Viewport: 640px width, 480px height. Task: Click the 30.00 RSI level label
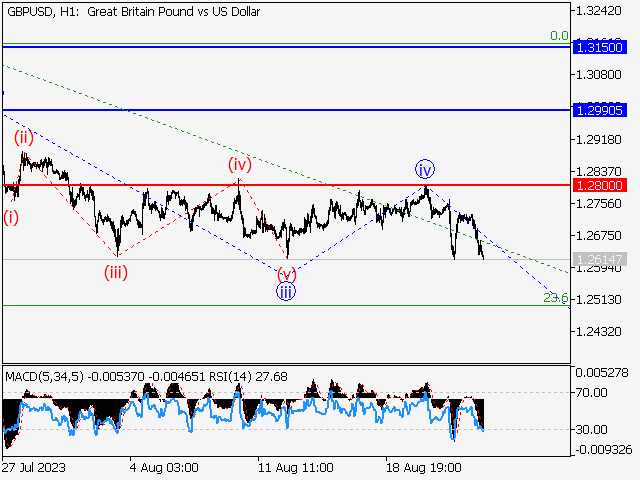[x=591, y=429]
